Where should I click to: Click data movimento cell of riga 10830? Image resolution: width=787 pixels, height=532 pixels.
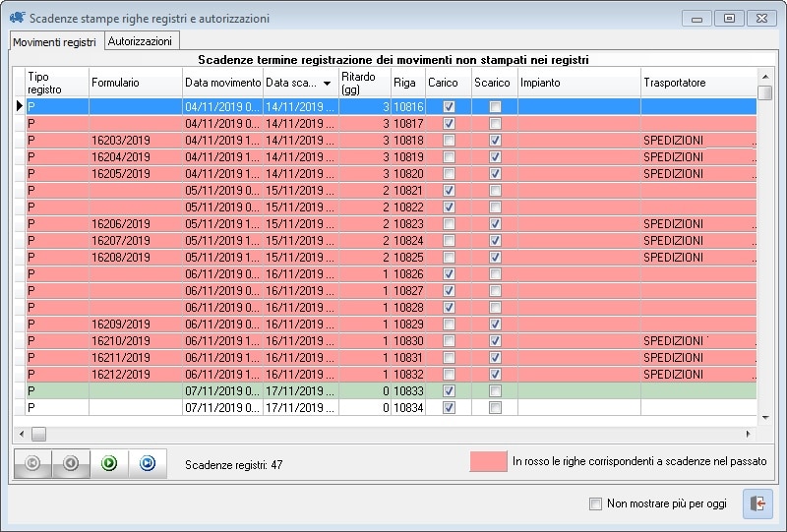click(223, 341)
